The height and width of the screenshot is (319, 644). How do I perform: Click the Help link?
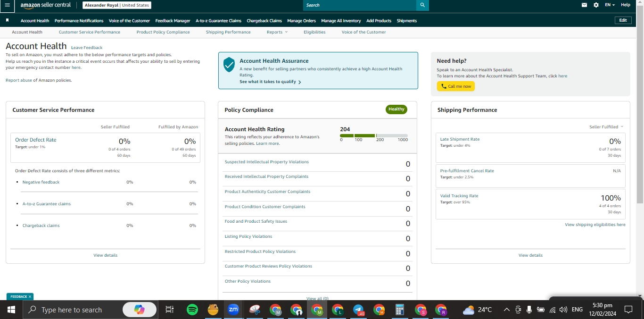[625, 5]
